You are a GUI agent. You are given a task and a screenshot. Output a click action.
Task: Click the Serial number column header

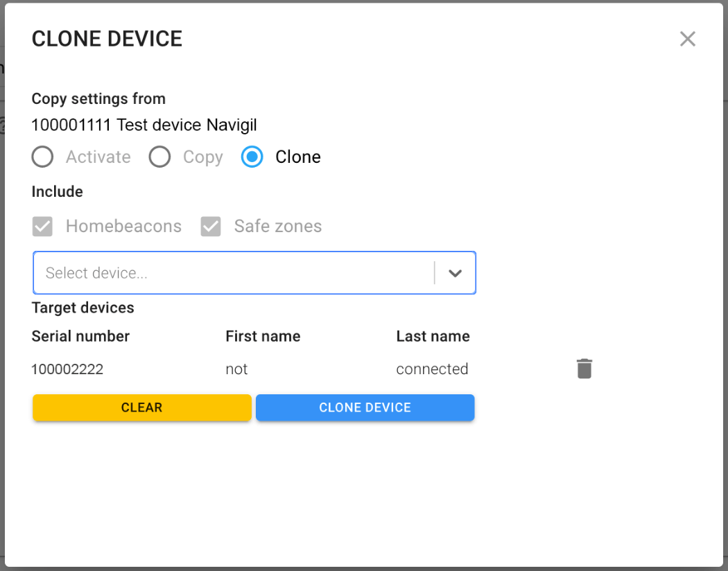pos(81,336)
